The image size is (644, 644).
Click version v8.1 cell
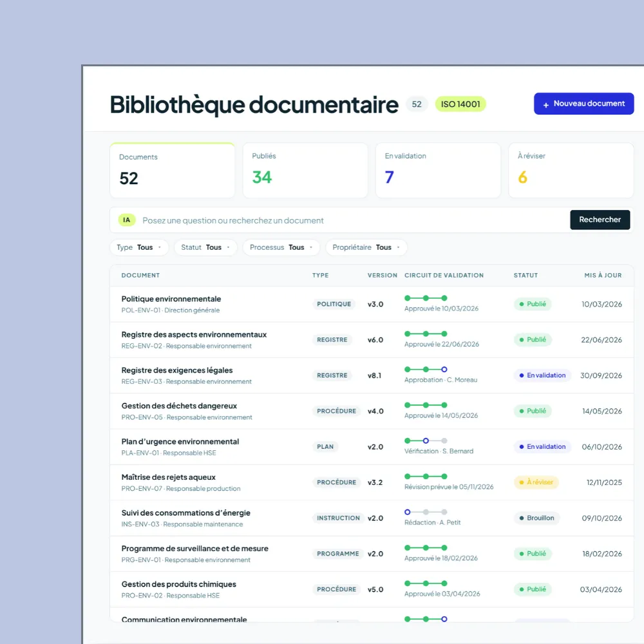tap(375, 375)
